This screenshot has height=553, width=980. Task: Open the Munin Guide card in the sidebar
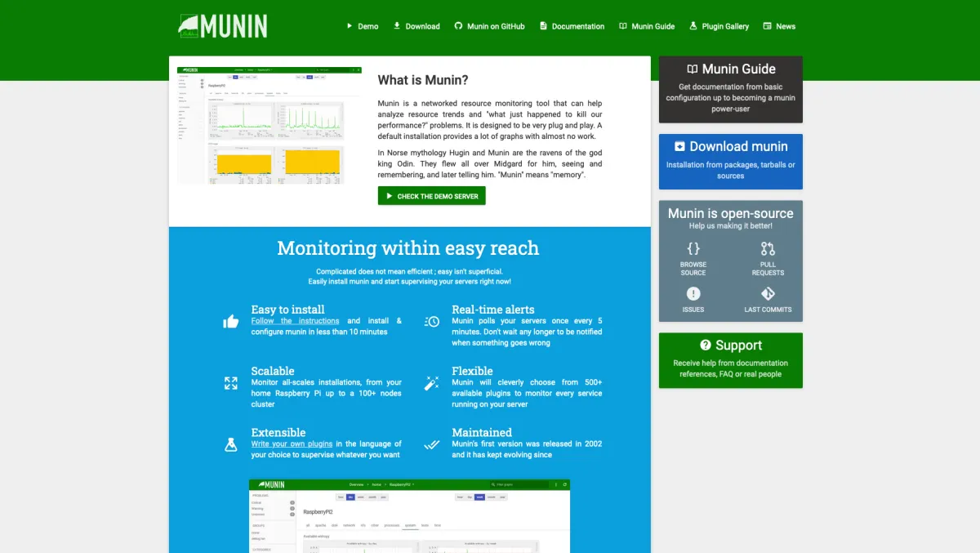731,89
